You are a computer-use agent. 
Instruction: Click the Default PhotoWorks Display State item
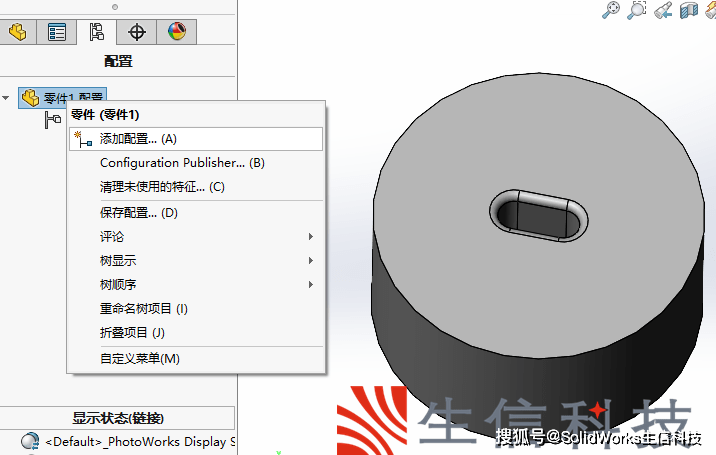click(x=128, y=442)
